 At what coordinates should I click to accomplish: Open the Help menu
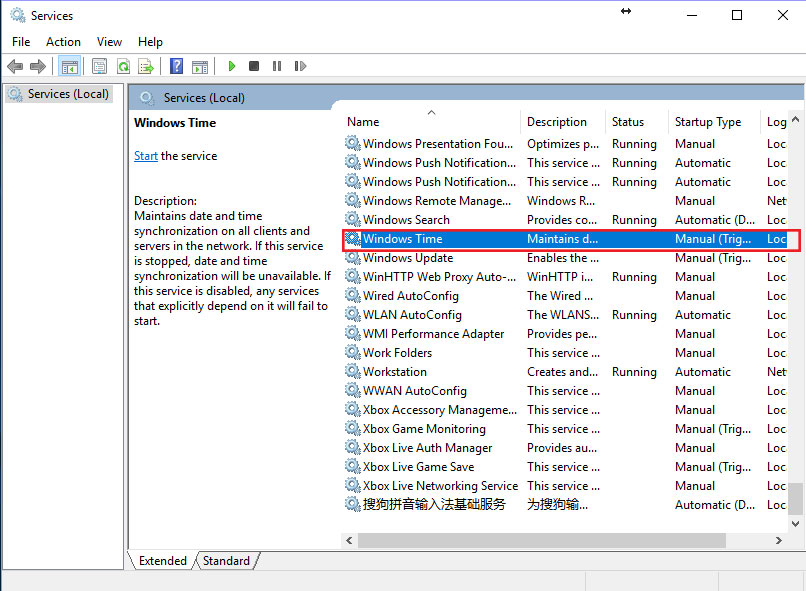(150, 42)
